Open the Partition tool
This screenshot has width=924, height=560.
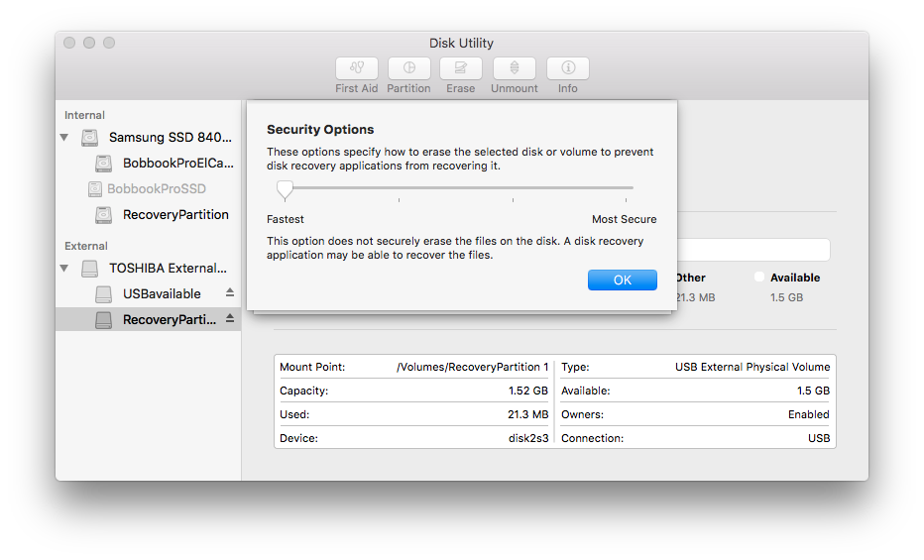tap(409, 68)
